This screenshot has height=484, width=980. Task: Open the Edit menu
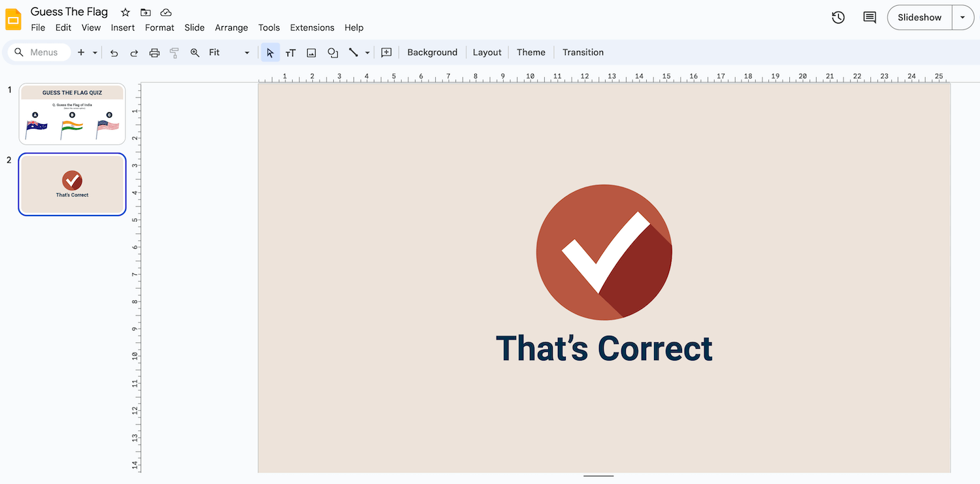(63, 27)
